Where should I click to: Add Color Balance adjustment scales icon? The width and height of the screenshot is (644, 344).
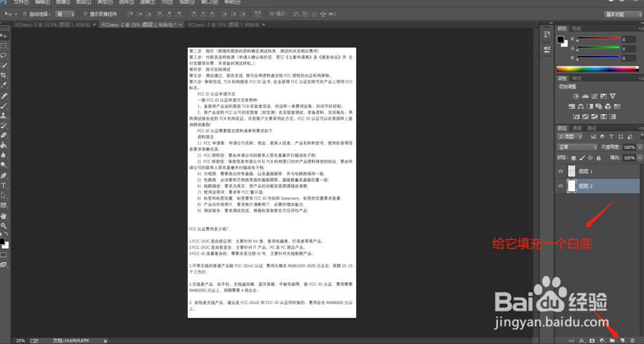[x=581, y=106]
